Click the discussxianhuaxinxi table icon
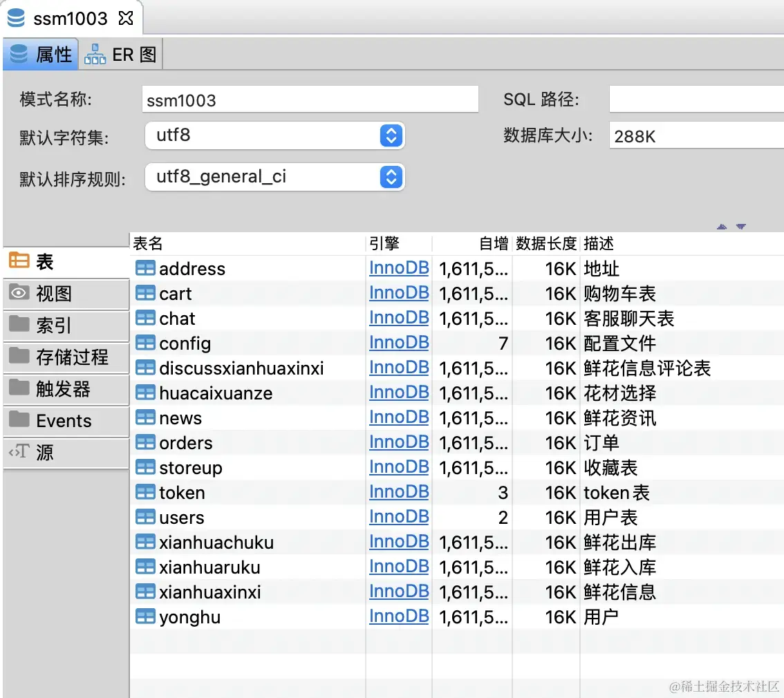The image size is (784, 698). [x=145, y=368]
